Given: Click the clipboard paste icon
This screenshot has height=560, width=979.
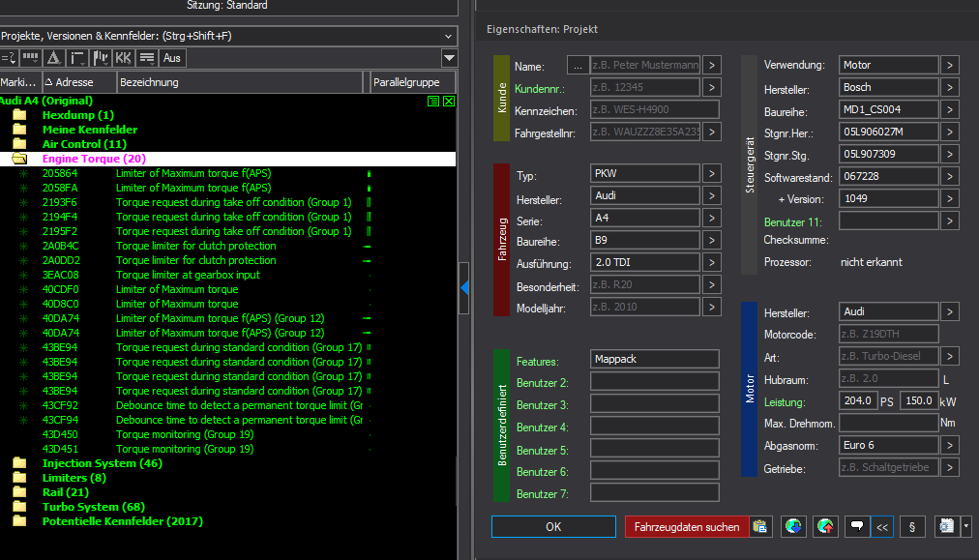Looking at the screenshot, I should [760, 527].
